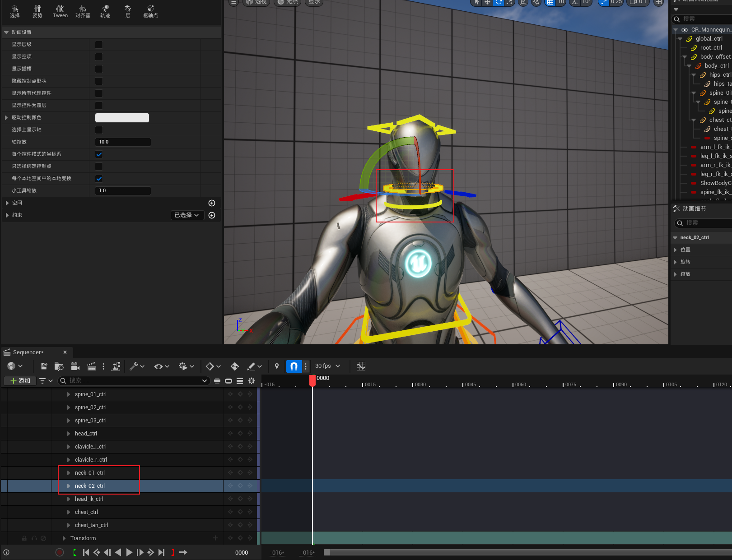Click the Sequencer track settings gear
732x560 pixels.
tap(252, 380)
